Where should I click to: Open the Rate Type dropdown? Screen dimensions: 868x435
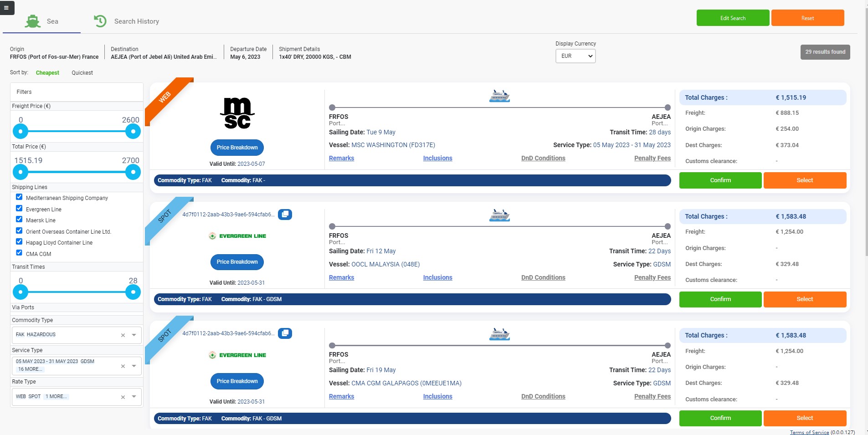click(x=134, y=397)
